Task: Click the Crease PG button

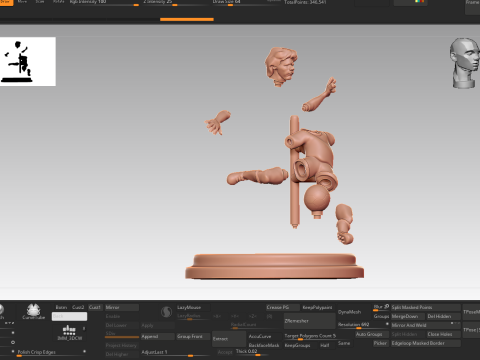Action: [282, 307]
